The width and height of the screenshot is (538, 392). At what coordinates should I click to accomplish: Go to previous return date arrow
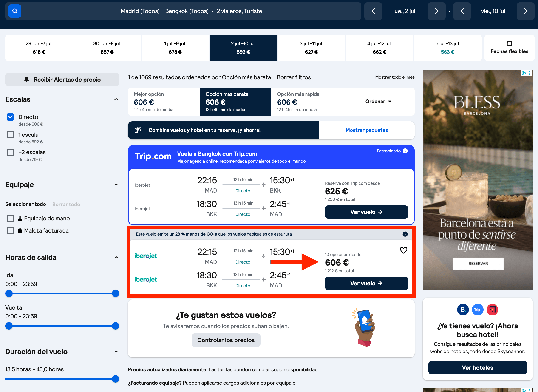(462, 11)
